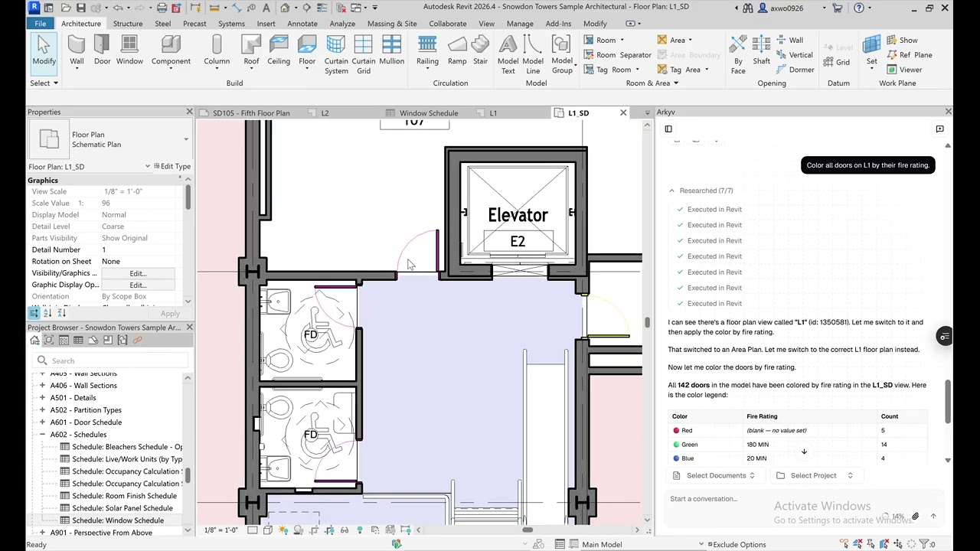Select the Curtain System tool
980x551 pixels.
(336, 55)
